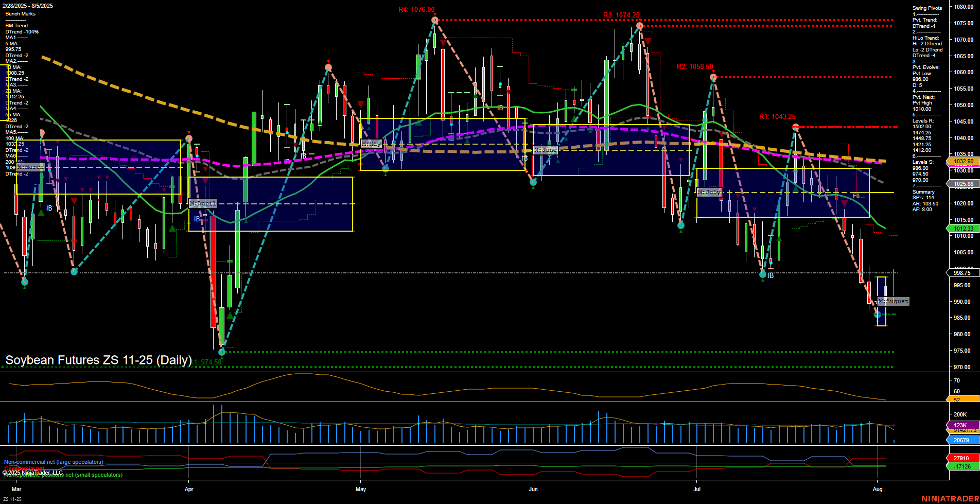The width and height of the screenshot is (980, 504).
Task: Toggle the Commercial net legend entry
Action: [x=23, y=468]
